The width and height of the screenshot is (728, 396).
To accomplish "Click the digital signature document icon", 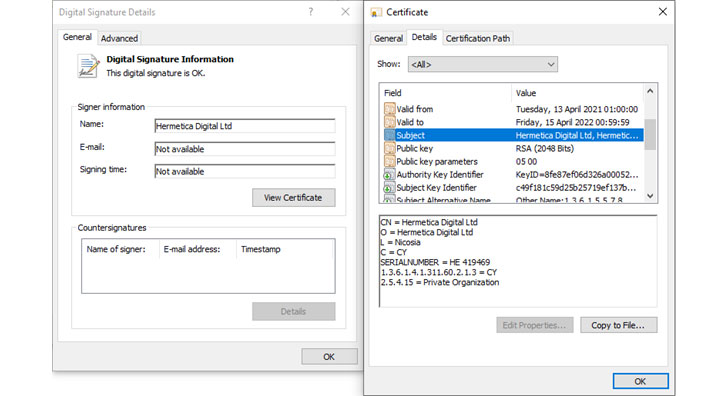I will (x=88, y=66).
